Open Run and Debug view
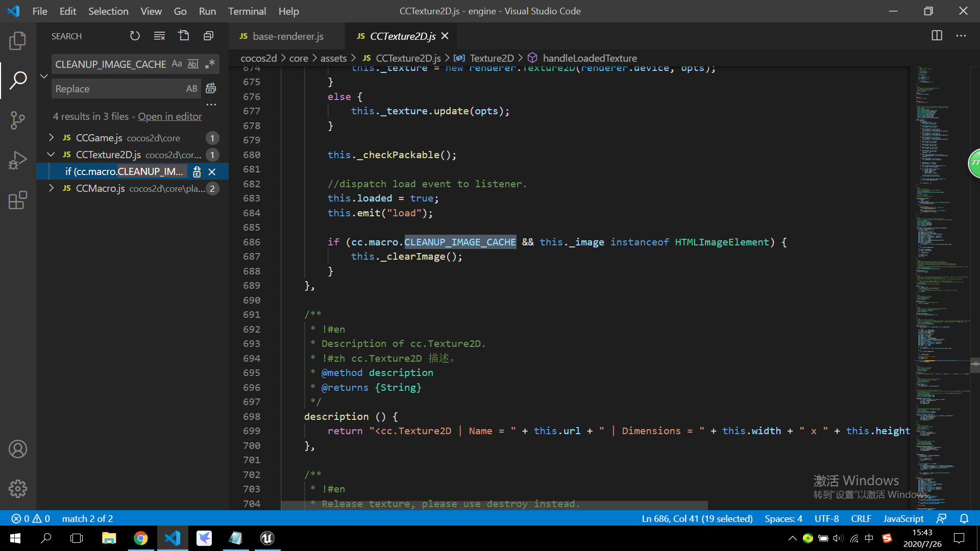The image size is (980, 551). (17, 160)
